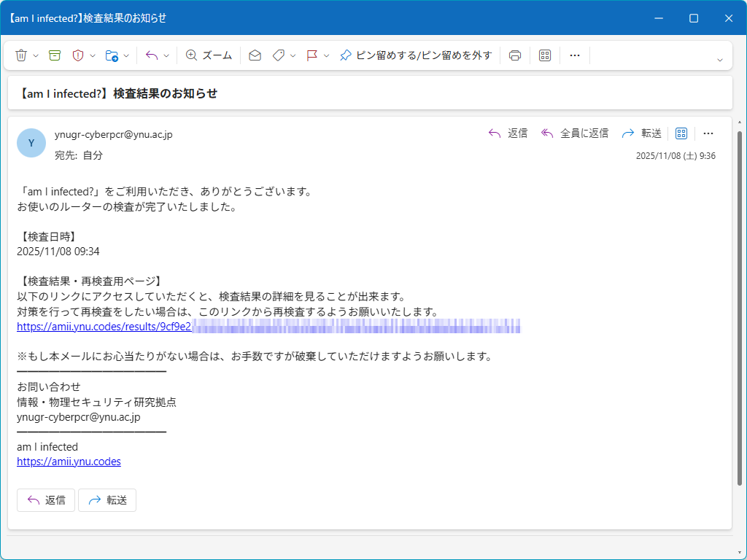Click the Report shield icon
747x560 pixels.
click(x=78, y=55)
